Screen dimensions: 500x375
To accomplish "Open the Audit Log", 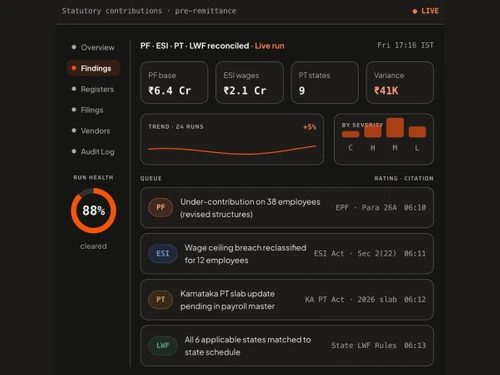I will coord(93,152).
